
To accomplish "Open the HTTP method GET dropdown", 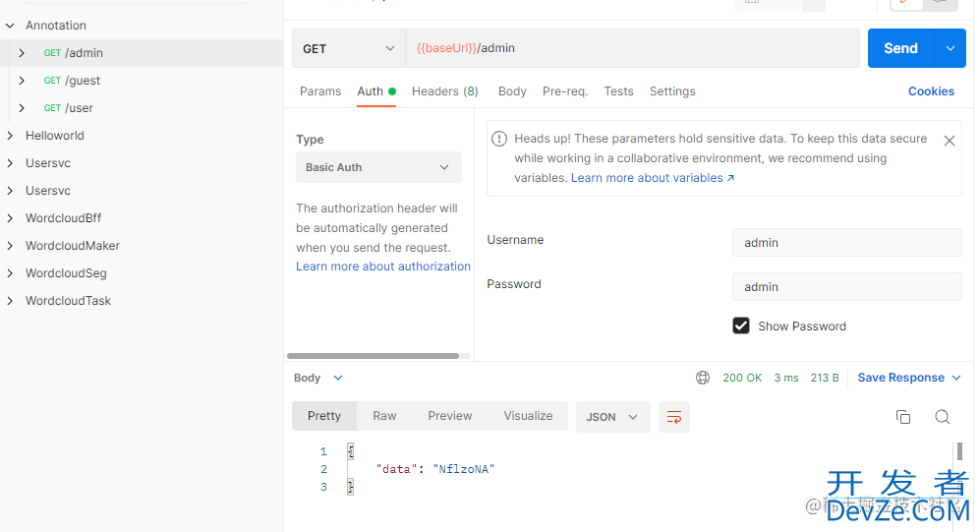I will (349, 48).
